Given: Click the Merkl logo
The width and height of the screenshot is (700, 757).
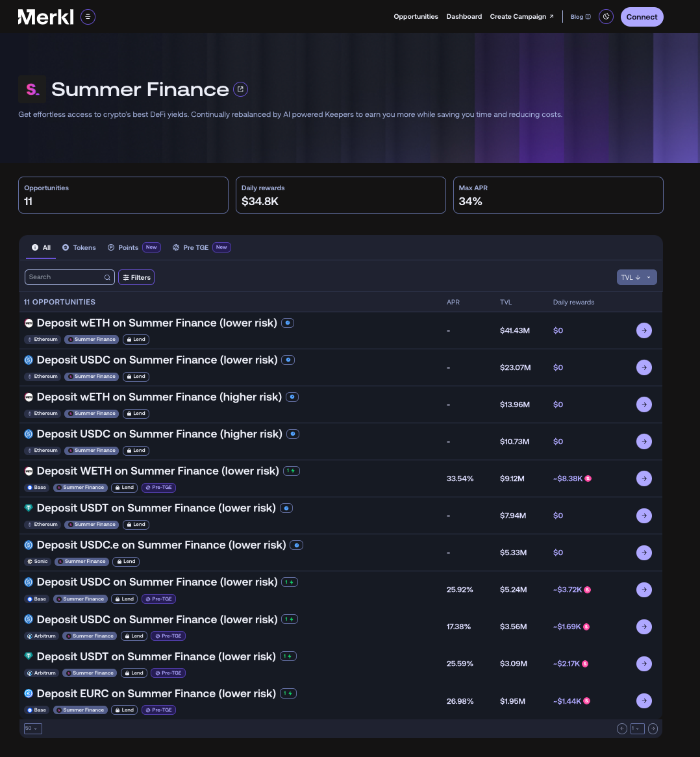Looking at the screenshot, I should tap(46, 17).
